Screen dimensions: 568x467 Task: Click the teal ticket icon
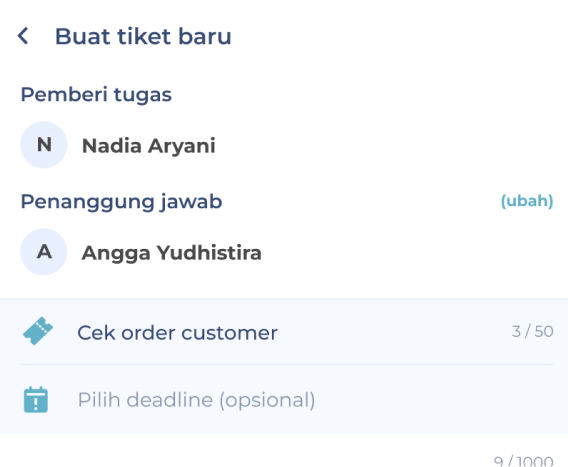point(38,331)
